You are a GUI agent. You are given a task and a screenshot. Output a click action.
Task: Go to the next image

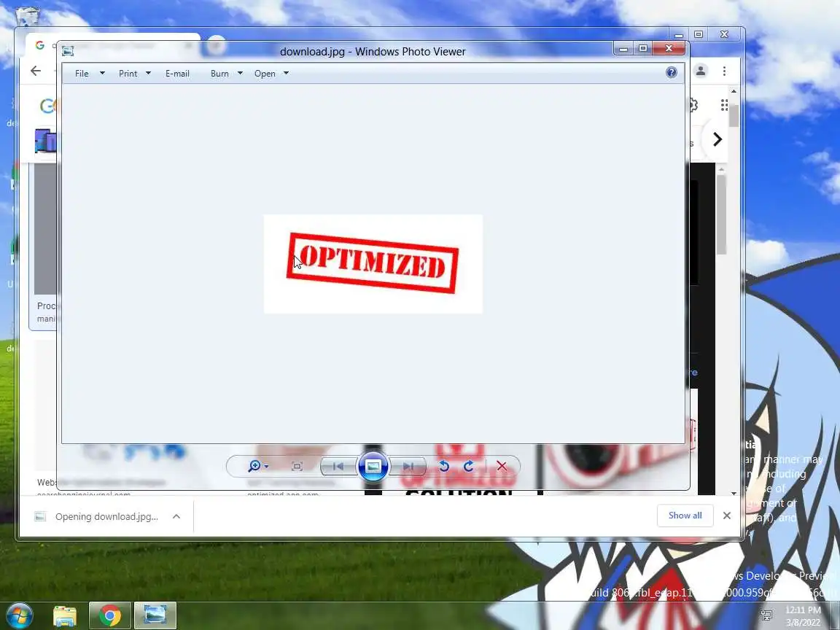click(x=408, y=466)
